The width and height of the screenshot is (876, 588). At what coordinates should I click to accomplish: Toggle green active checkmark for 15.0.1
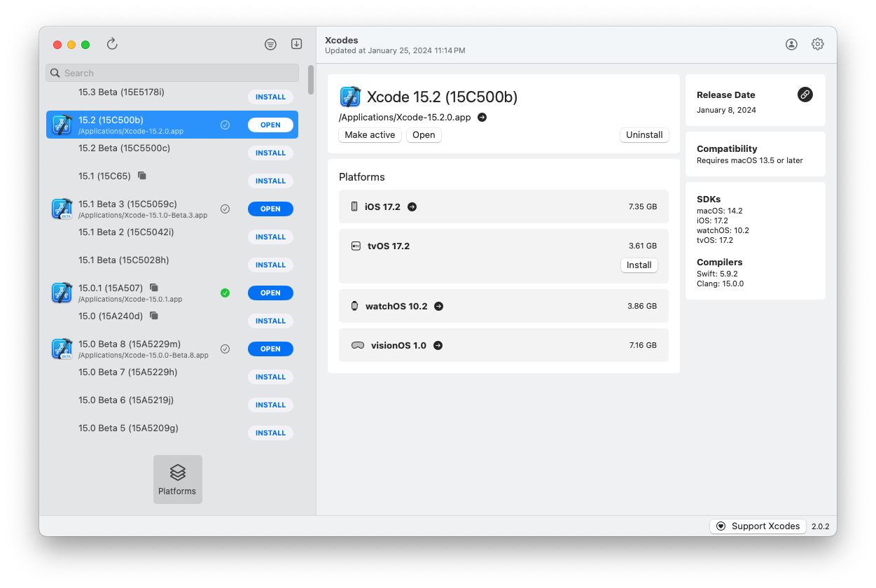[225, 293]
